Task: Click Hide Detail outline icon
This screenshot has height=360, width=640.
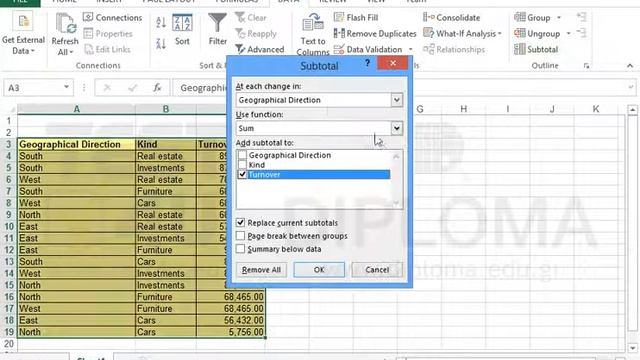Action: point(582,33)
